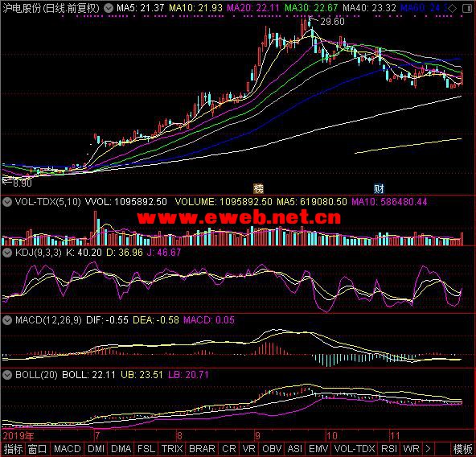Switch to the 窗口 tab
Screen dimensions: 476x457
pyautogui.click(x=37, y=449)
